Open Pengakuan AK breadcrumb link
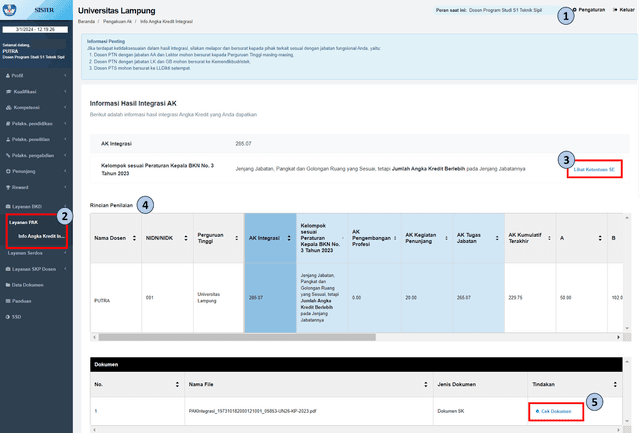640x433 pixels. [x=117, y=22]
